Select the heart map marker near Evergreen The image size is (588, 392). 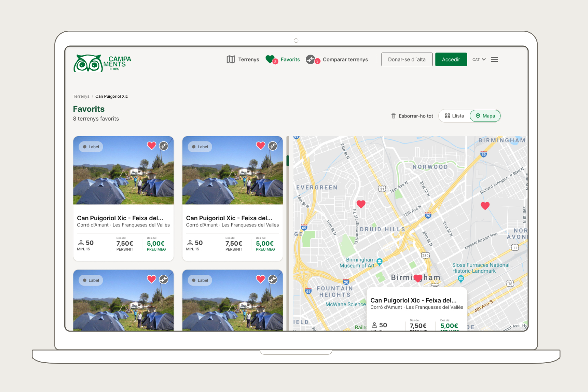pyautogui.click(x=361, y=204)
